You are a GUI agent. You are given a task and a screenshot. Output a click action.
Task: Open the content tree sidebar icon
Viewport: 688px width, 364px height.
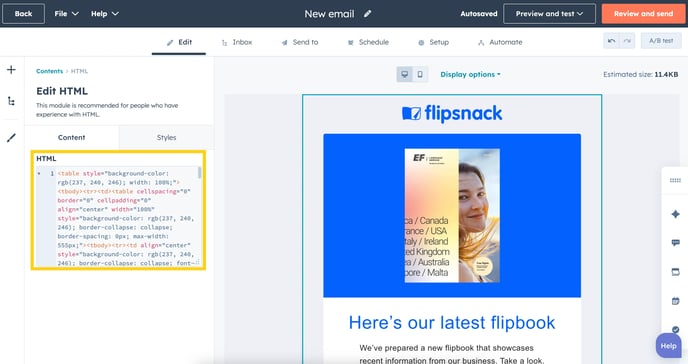click(x=11, y=101)
